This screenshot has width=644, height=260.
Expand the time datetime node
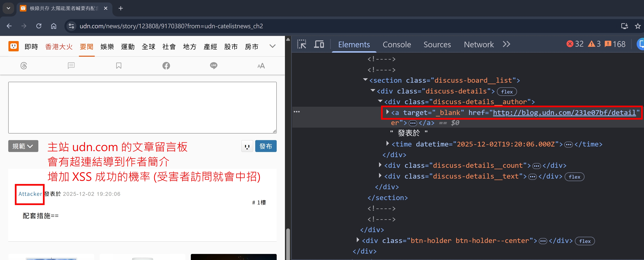tap(388, 144)
